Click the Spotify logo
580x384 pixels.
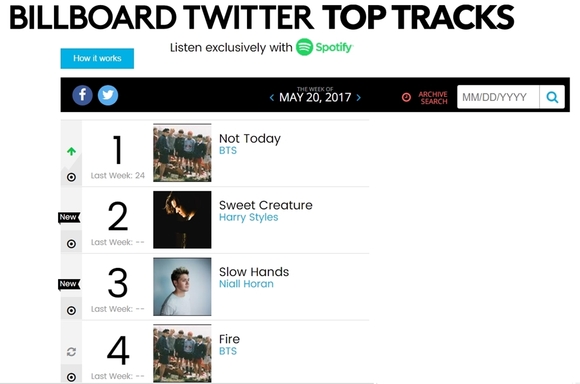pos(324,47)
